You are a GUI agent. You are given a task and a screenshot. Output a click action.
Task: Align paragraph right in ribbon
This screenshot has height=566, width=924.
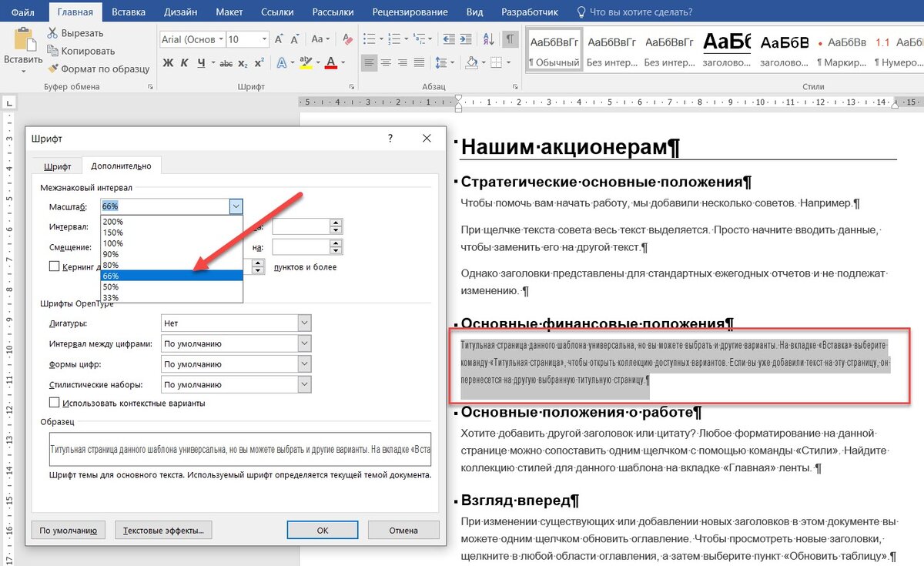click(404, 63)
